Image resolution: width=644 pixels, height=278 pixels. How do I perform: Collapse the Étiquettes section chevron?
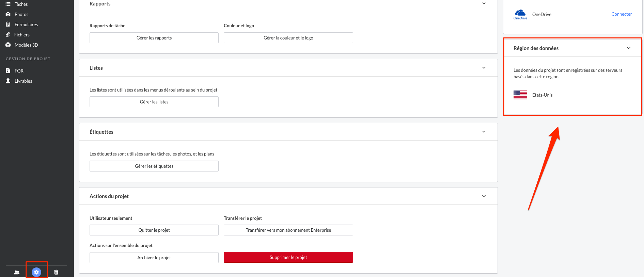(x=484, y=132)
